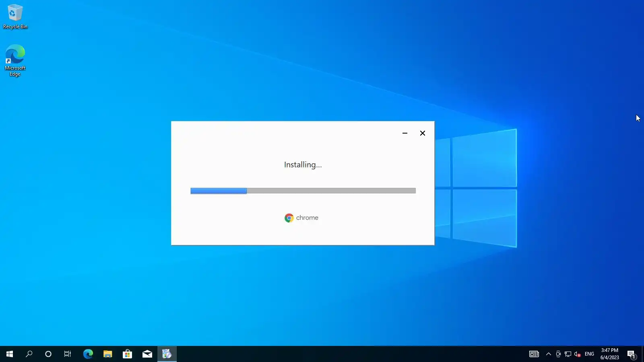Open File Explorer from the taskbar
This screenshot has width=644, height=362.
107,354
